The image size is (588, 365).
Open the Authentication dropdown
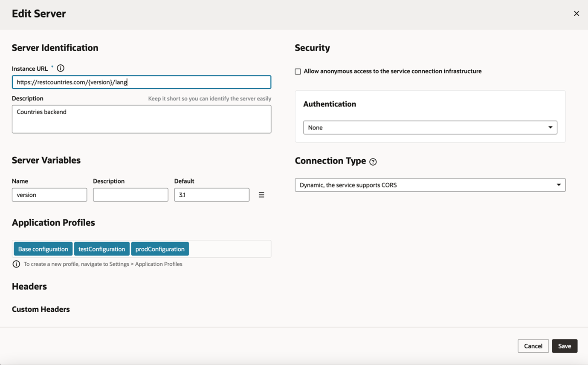point(430,127)
